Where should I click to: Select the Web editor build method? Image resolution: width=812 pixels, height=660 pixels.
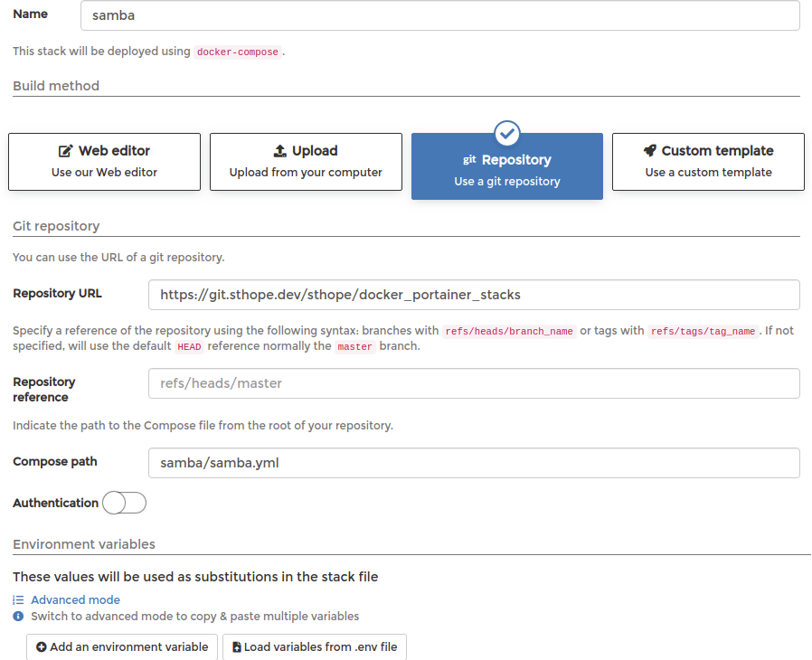point(104,162)
